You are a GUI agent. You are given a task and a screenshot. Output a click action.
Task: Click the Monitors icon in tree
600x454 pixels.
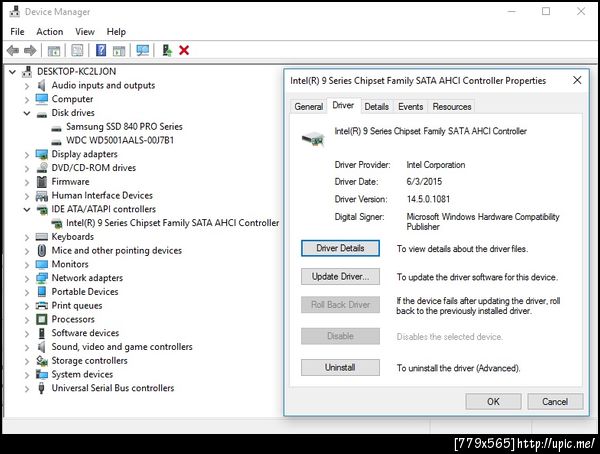click(41, 264)
